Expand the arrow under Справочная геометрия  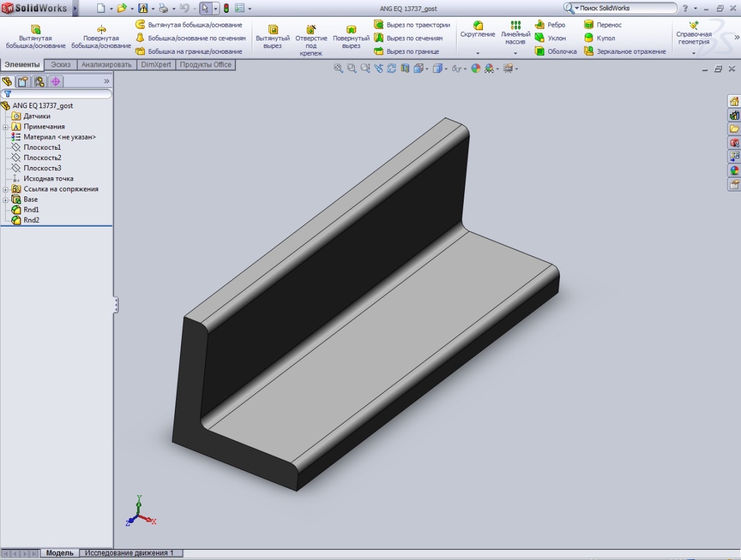coord(694,53)
